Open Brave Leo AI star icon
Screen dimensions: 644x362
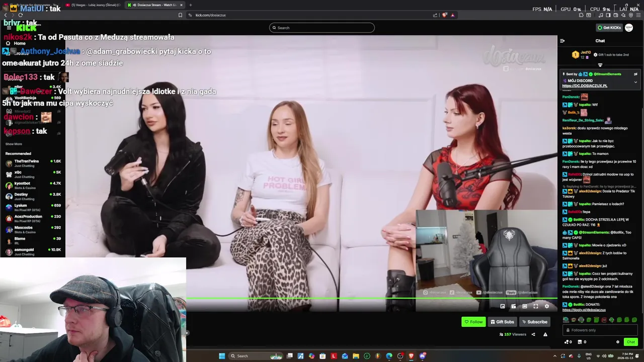coord(623,15)
